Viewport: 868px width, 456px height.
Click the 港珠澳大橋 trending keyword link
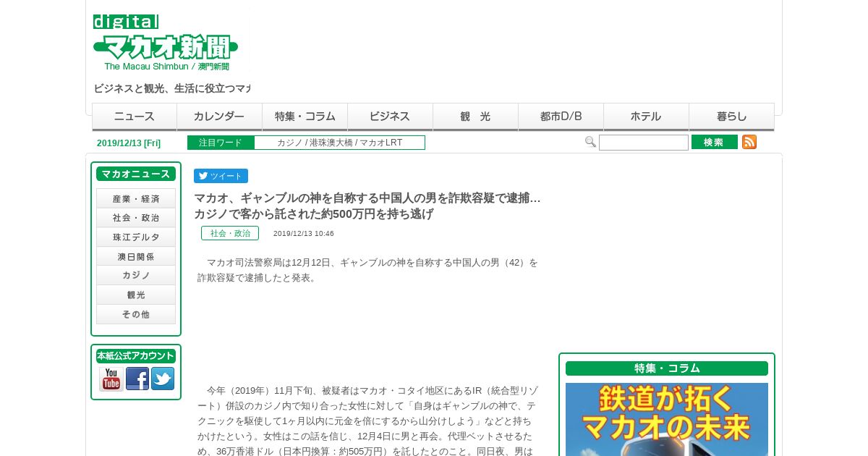pos(331,143)
